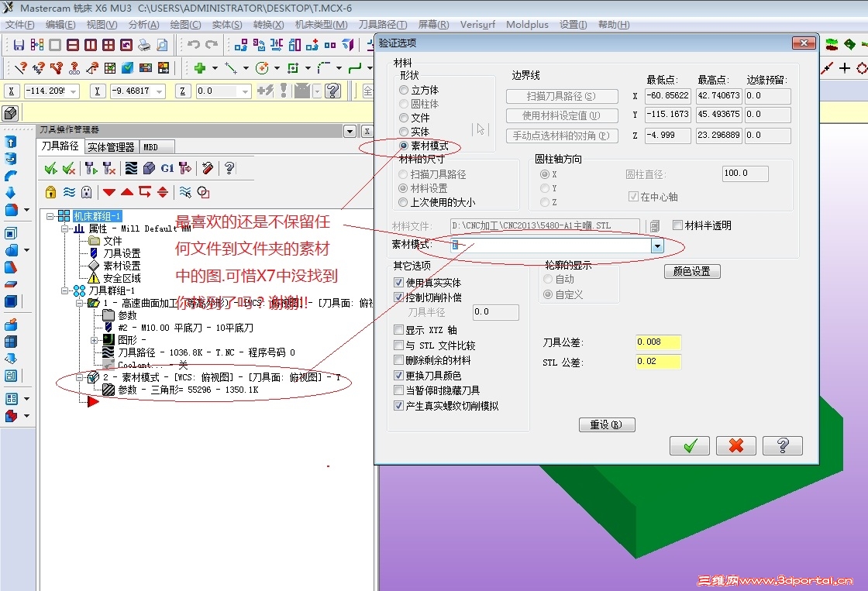Open the 素材模式 dropdown list

click(657, 246)
